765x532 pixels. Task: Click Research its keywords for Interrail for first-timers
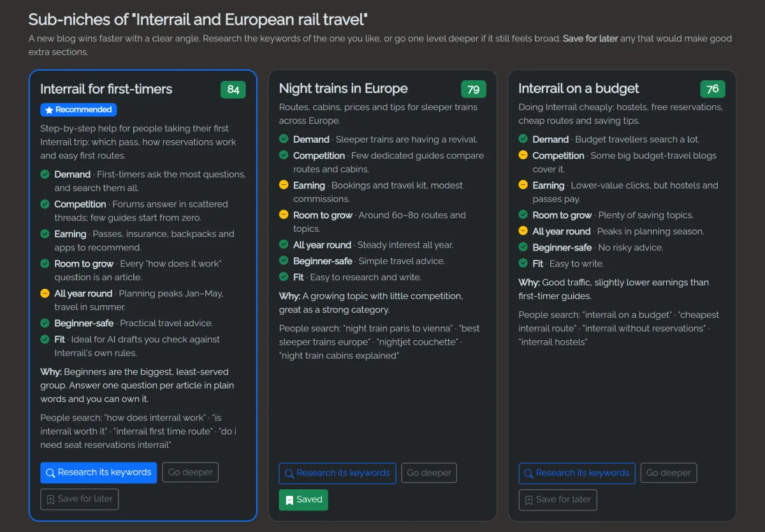tap(98, 473)
